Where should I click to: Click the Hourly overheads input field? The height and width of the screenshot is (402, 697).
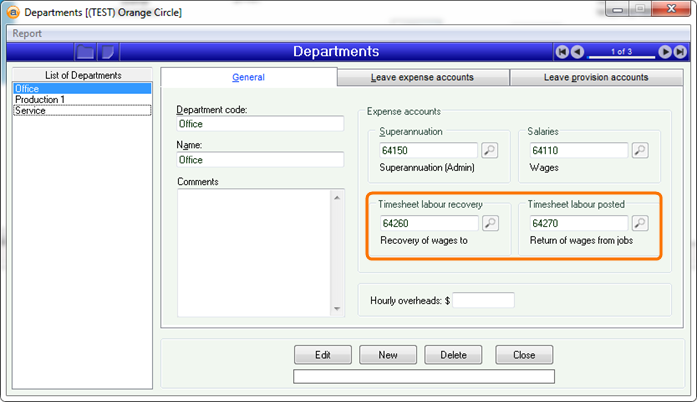483,300
